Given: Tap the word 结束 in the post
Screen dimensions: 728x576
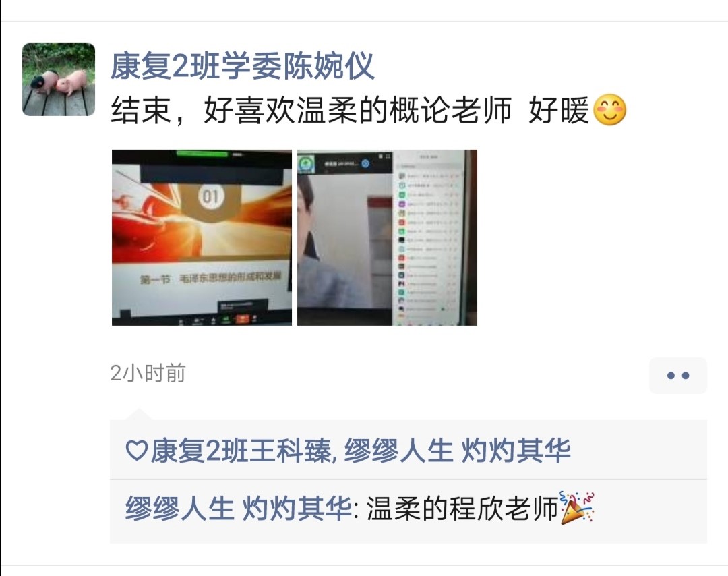Looking at the screenshot, I should (141, 110).
